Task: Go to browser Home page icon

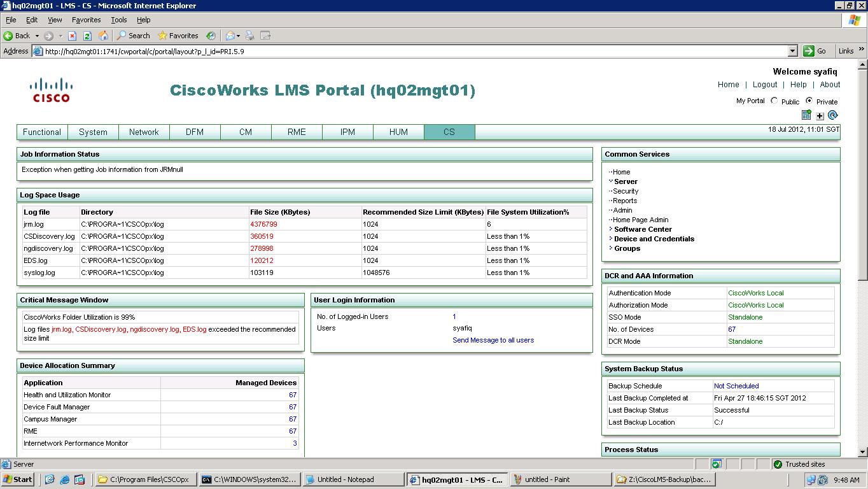Action: point(103,36)
